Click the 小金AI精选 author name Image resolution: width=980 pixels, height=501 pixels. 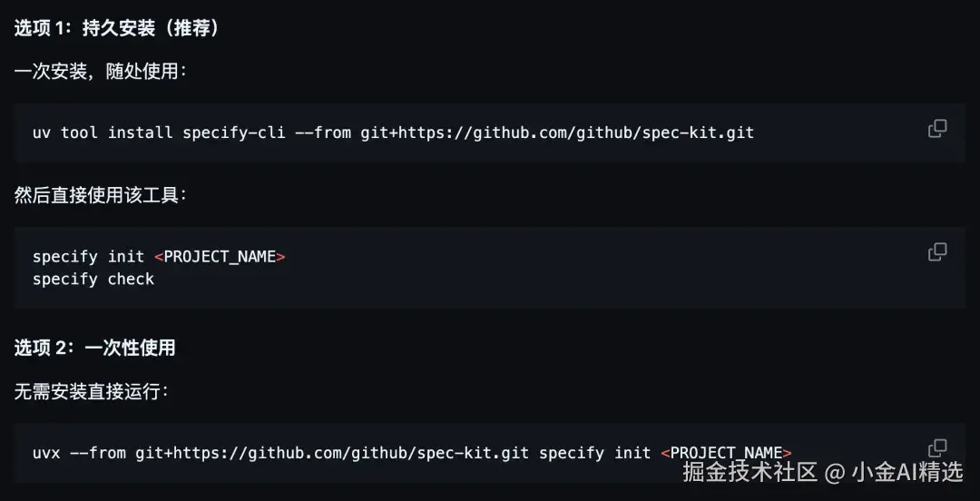click(906, 472)
